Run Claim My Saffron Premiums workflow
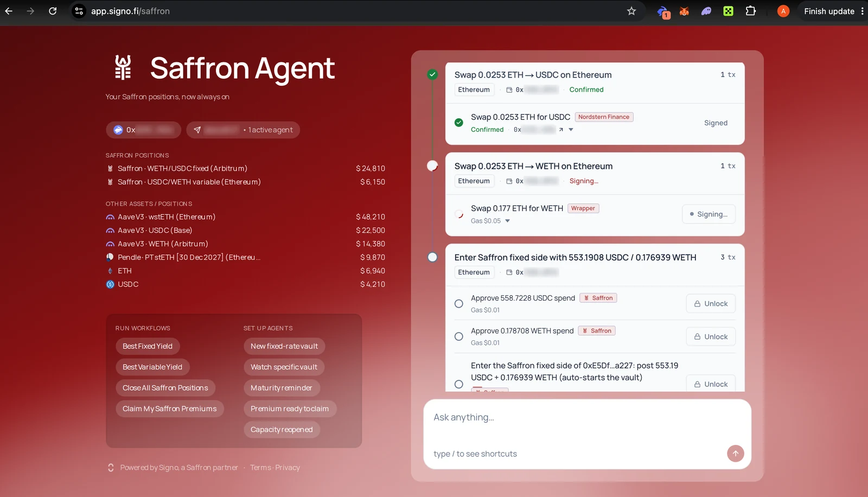The width and height of the screenshot is (868, 497). 169,409
